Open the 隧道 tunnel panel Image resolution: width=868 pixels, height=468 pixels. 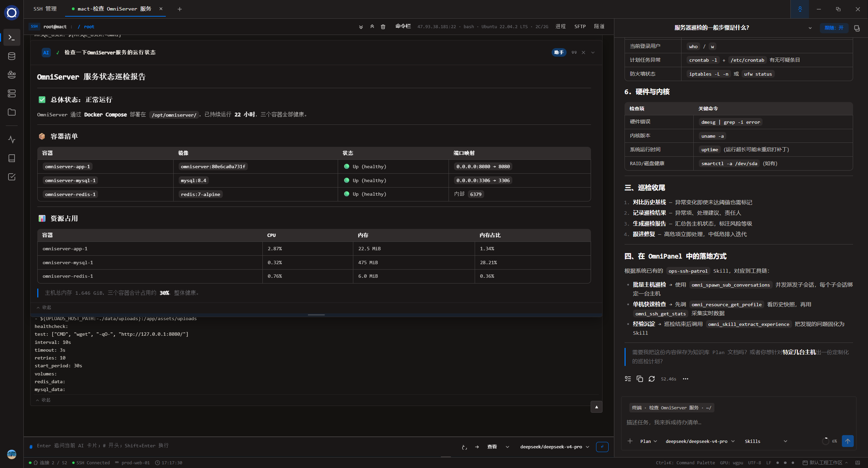pyautogui.click(x=599, y=26)
